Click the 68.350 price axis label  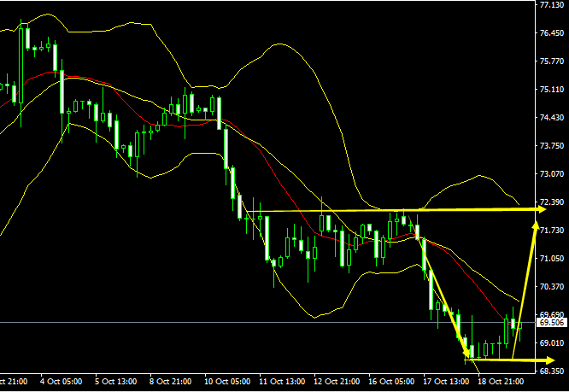pyautogui.click(x=552, y=371)
